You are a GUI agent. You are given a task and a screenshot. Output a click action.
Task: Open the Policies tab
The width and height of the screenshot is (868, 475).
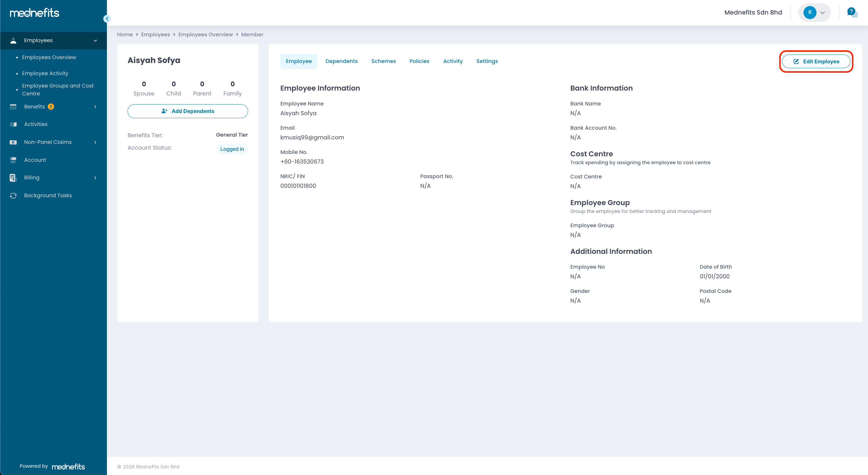click(x=419, y=61)
